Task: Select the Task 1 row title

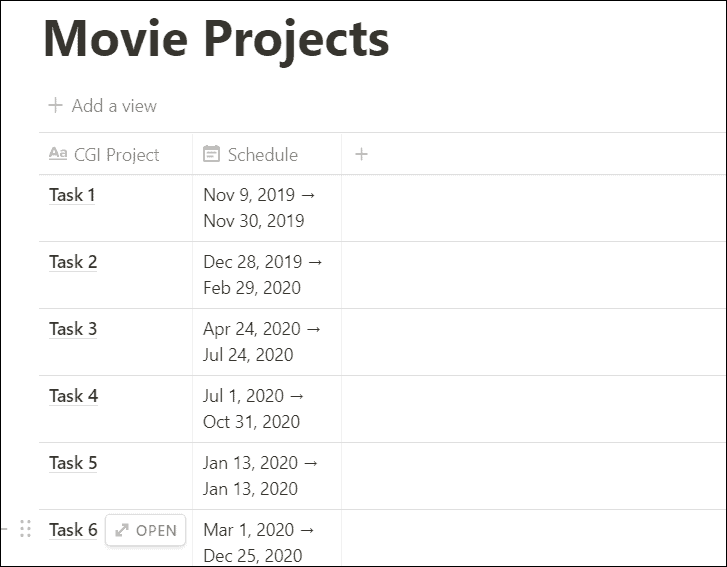Action: (72, 195)
